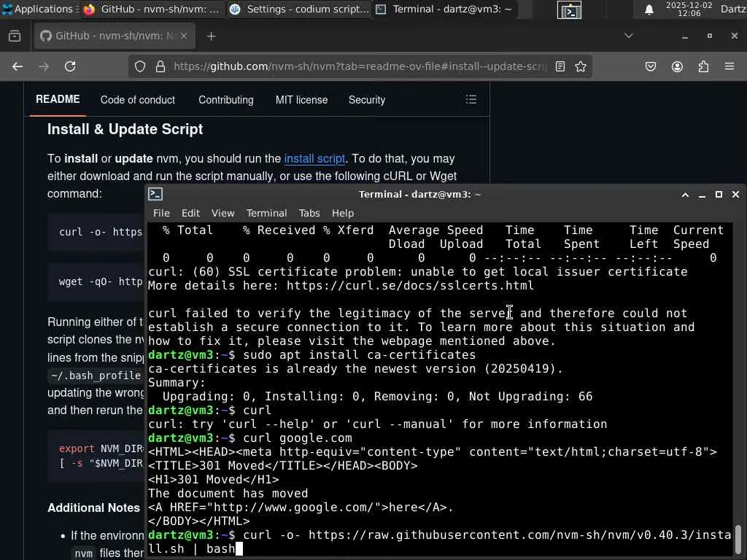This screenshot has width=747, height=560.
Task: Switch to Security tab
Action: [367, 100]
